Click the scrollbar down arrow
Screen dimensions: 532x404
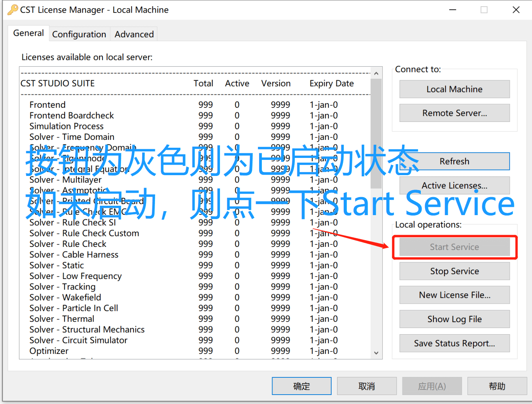[376, 353]
